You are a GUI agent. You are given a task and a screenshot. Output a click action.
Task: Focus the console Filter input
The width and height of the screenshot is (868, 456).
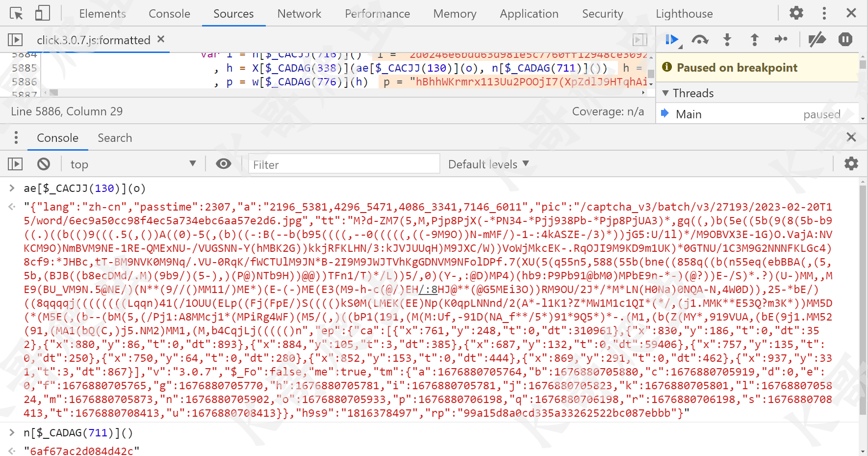pyautogui.click(x=344, y=164)
